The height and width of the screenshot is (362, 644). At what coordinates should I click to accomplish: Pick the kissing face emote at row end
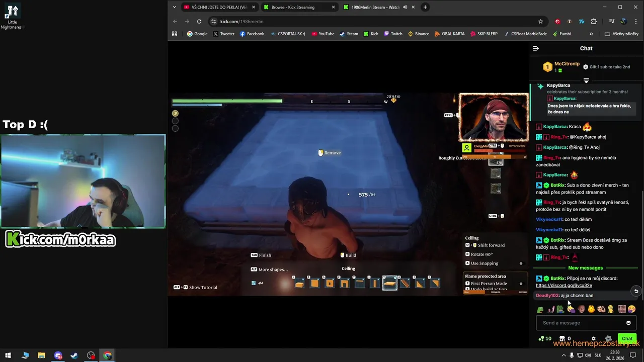point(631,309)
